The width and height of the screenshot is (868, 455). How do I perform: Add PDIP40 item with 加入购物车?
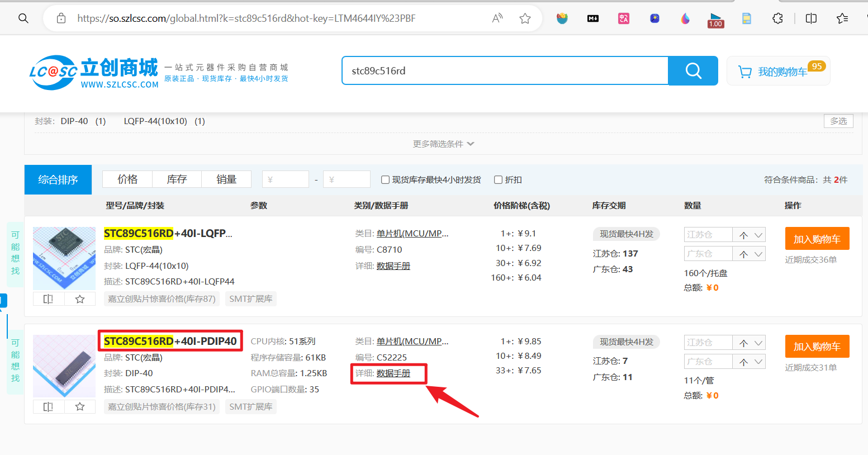(817, 347)
